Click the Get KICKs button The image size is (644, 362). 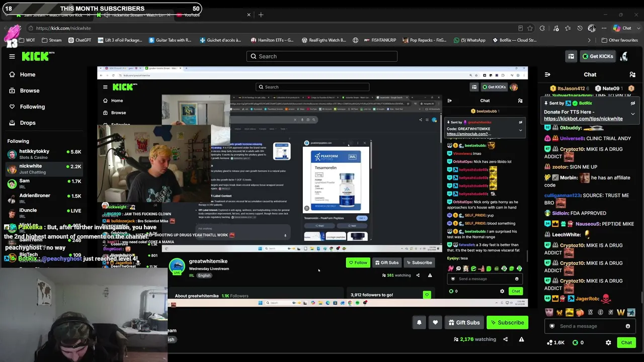point(598,56)
